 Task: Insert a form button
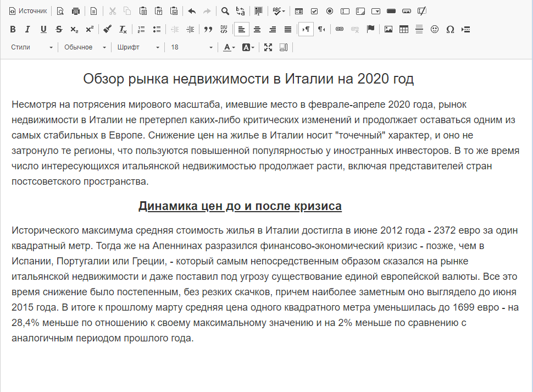[x=391, y=11]
